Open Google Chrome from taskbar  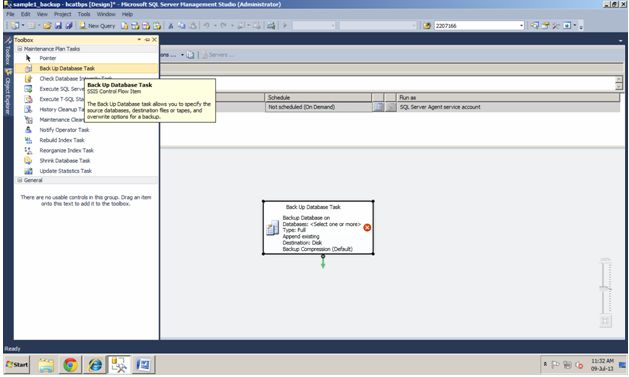(70, 365)
